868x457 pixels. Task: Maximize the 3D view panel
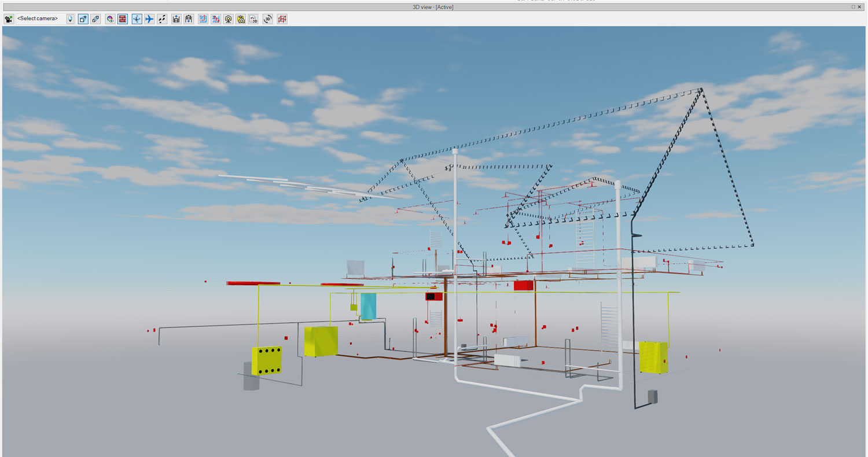pos(854,7)
